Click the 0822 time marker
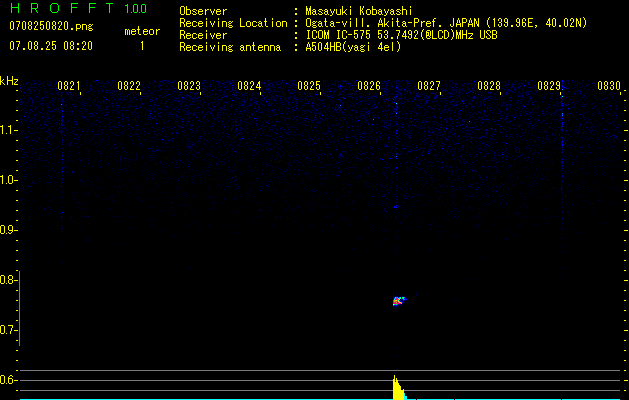629x400 pixels. 129,86
